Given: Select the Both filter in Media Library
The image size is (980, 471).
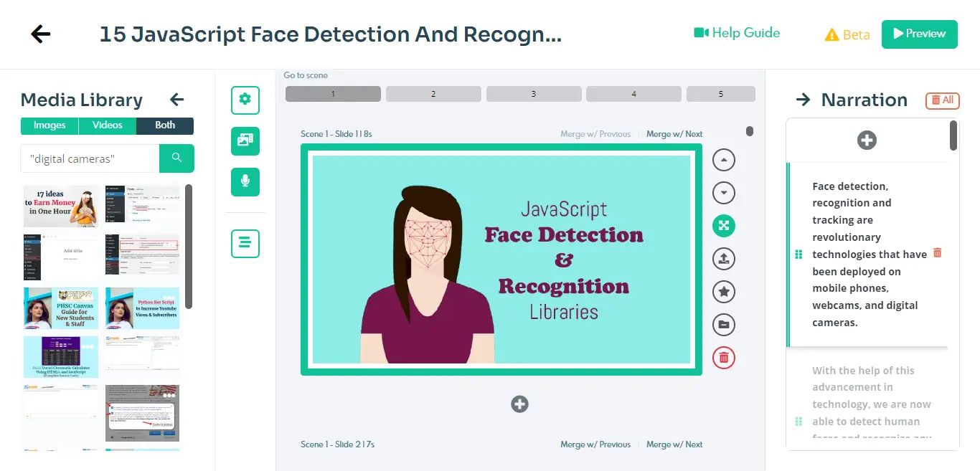Looking at the screenshot, I should point(165,125).
